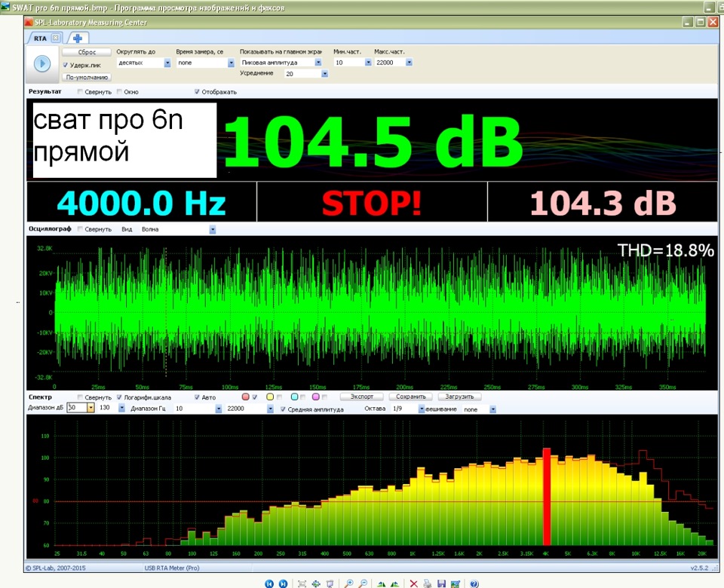This screenshot has width=724, height=588.
Task: Click the STOP! status indicator
Action: click(372, 203)
